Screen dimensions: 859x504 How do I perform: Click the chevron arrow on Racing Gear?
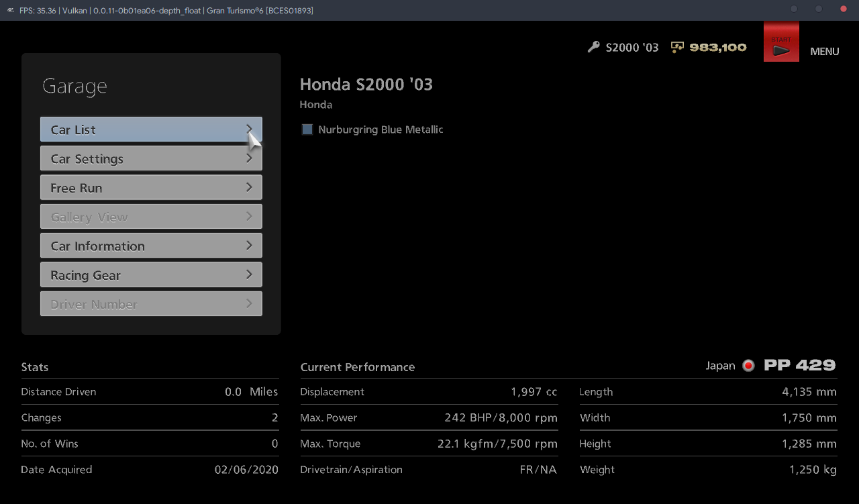pos(249,274)
